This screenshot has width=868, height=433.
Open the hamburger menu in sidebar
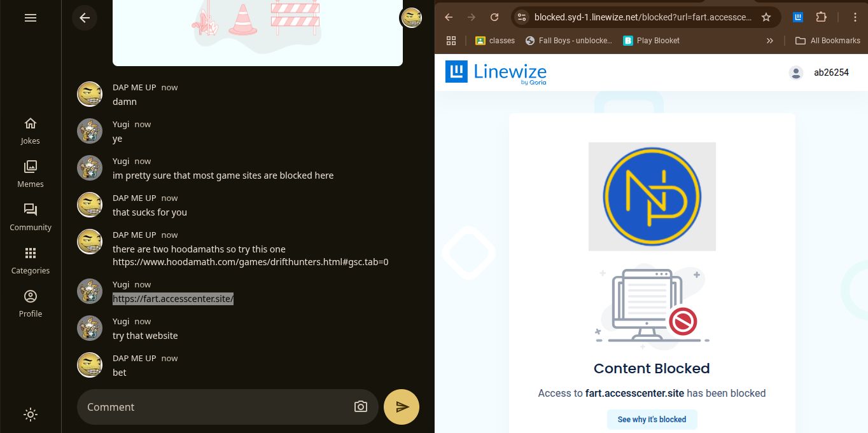pyautogui.click(x=30, y=18)
